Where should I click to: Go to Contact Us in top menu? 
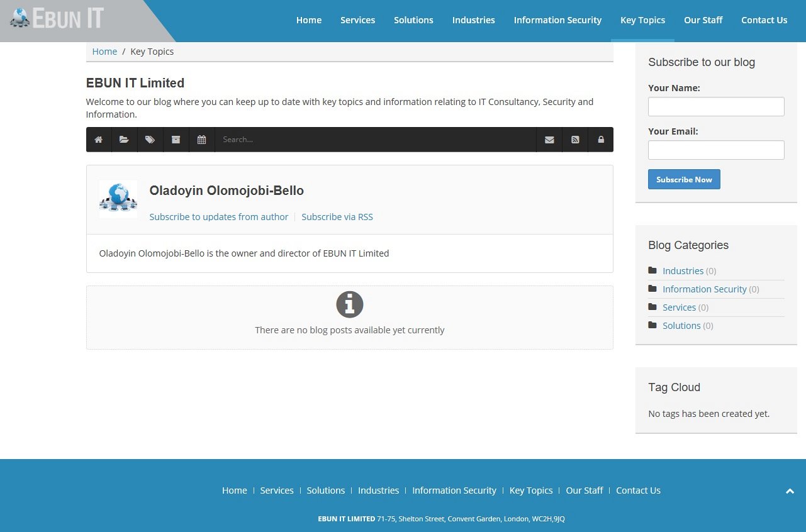tap(764, 20)
